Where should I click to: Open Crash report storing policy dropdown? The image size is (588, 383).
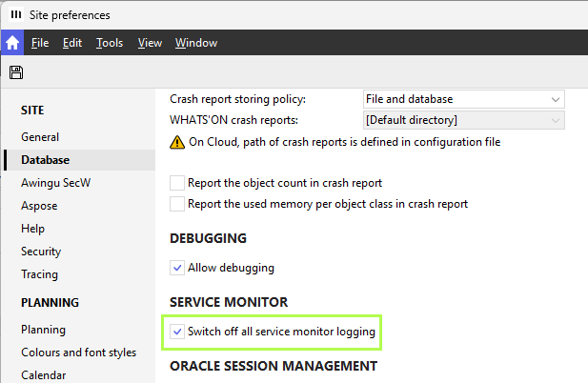point(464,99)
